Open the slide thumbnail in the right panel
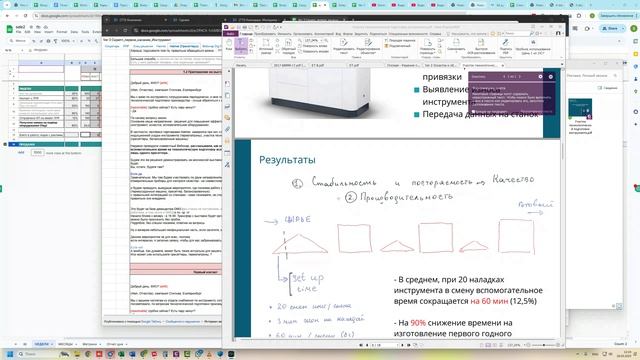Image resolution: width=640 pixels, height=360 pixels. (x=580, y=109)
